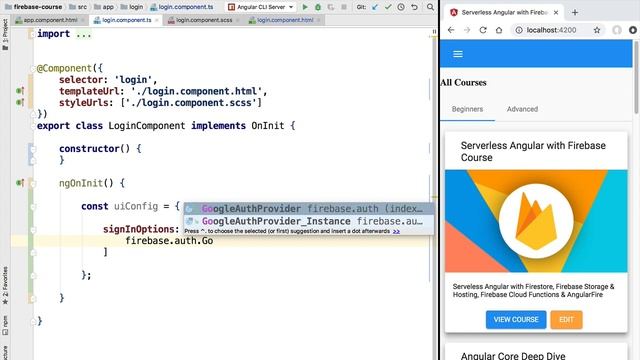Click the Git Rollback undo arrow
640x360 pixels.
coord(414,7)
